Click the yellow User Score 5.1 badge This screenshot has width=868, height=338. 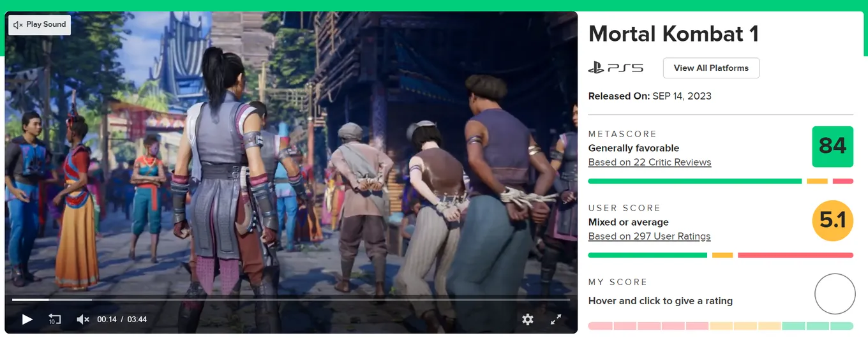tap(832, 221)
